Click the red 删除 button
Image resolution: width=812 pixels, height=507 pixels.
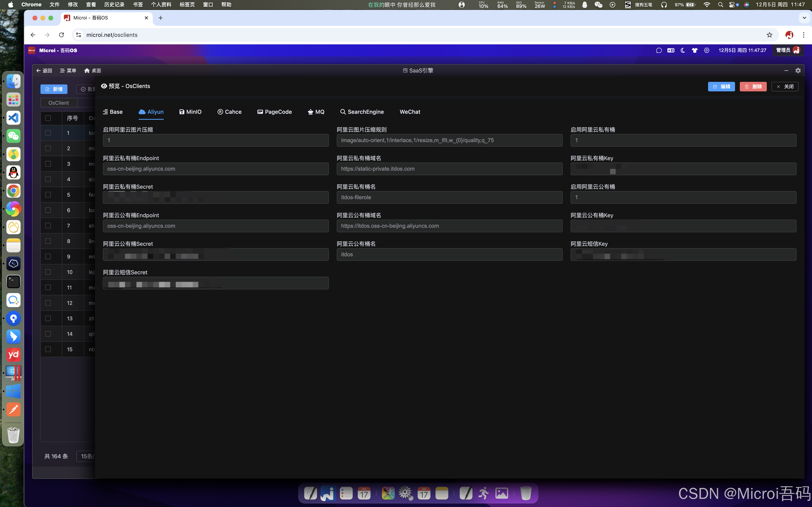(x=753, y=86)
